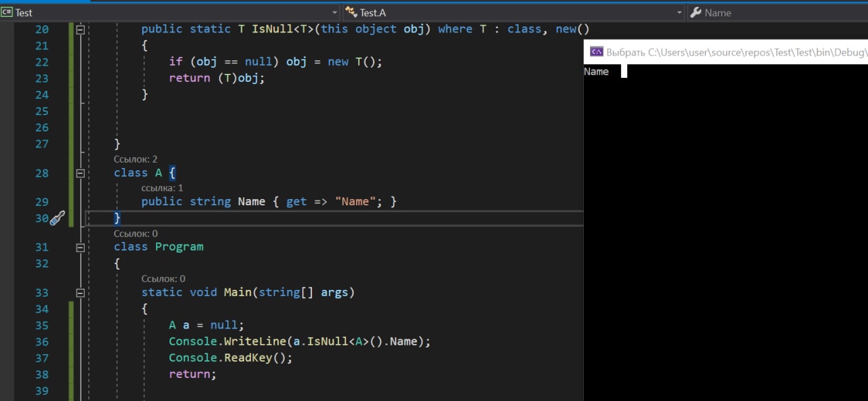Click the "Name" output in the console window

pyautogui.click(x=596, y=72)
